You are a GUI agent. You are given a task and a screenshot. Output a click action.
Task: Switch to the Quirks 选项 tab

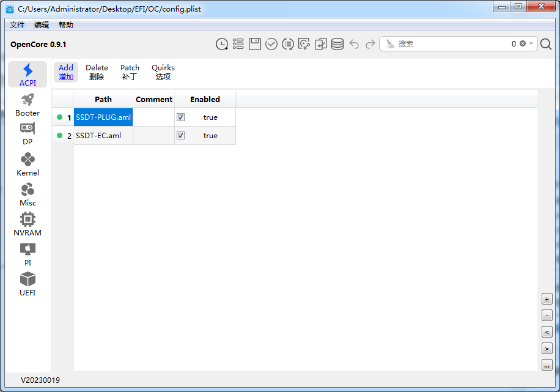163,72
